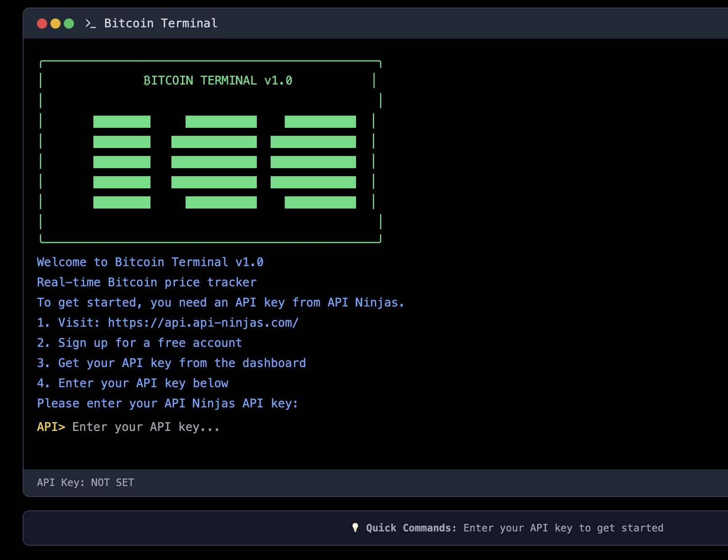Click step 3 about the dashboard API key
The width and height of the screenshot is (728, 560).
point(171,363)
